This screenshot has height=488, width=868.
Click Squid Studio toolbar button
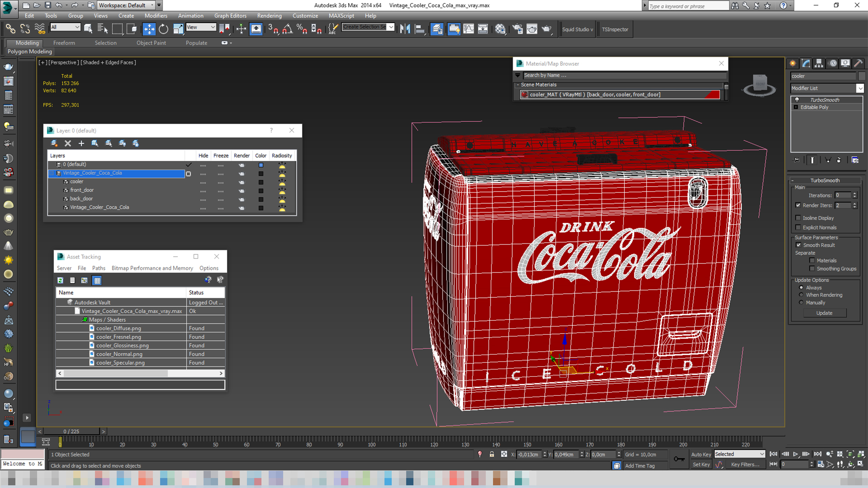[577, 29]
